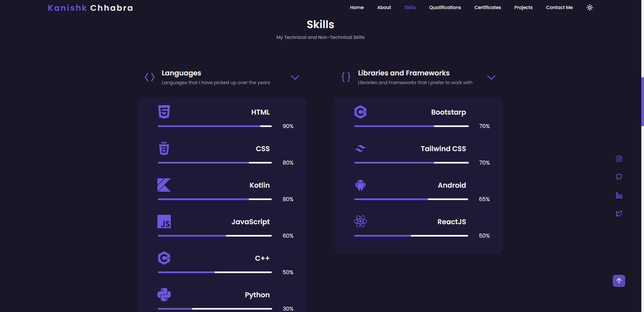Open the GitHub profile icon
Viewport: 644px width, 312px height.
click(619, 177)
